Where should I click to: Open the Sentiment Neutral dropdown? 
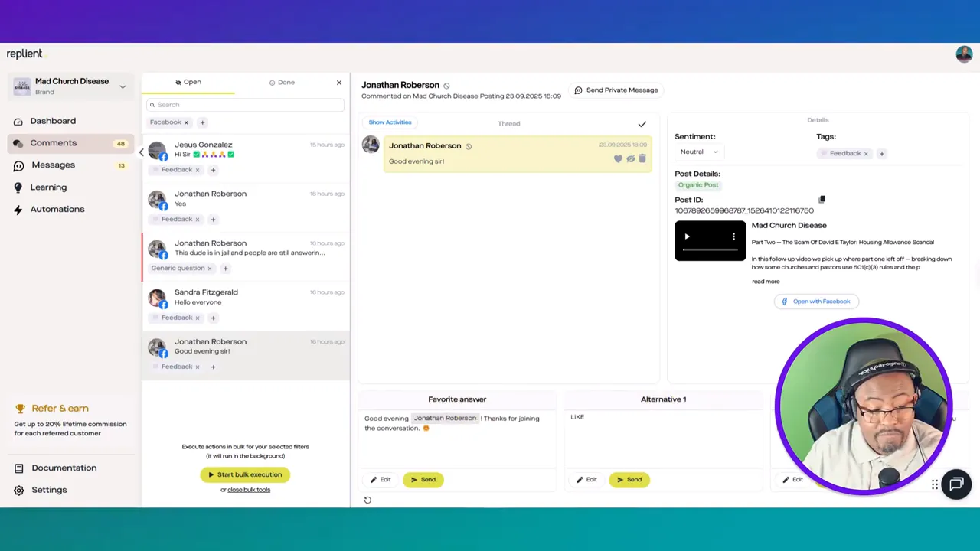point(699,152)
